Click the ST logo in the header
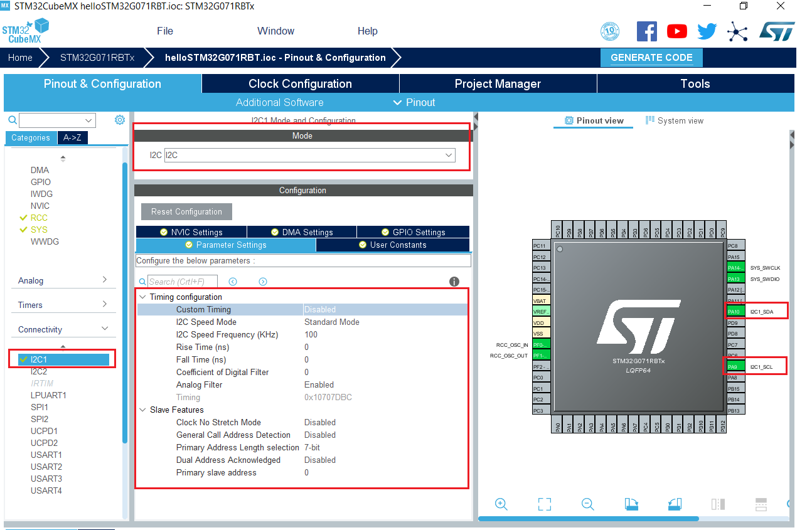The image size is (812, 530). [x=777, y=31]
